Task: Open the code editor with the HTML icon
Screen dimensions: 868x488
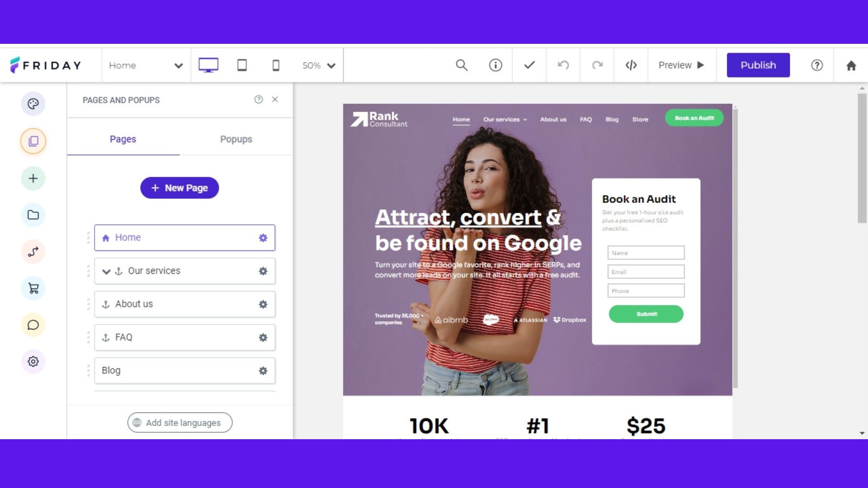Action: point(630,65)
